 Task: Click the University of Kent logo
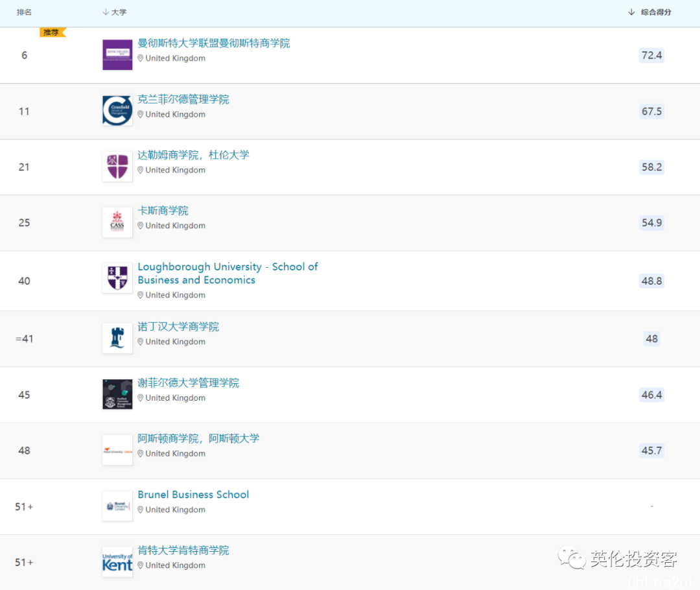tap(117, 562)
